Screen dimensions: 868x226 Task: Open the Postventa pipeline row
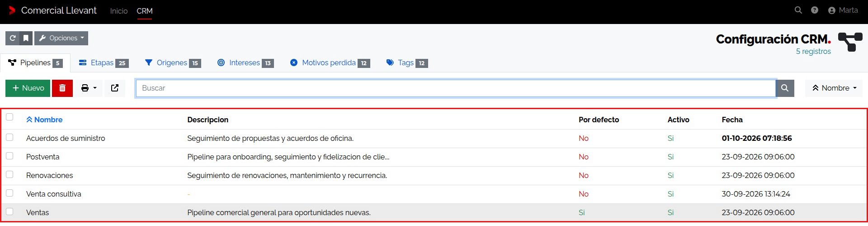click(x=434, y=157)
